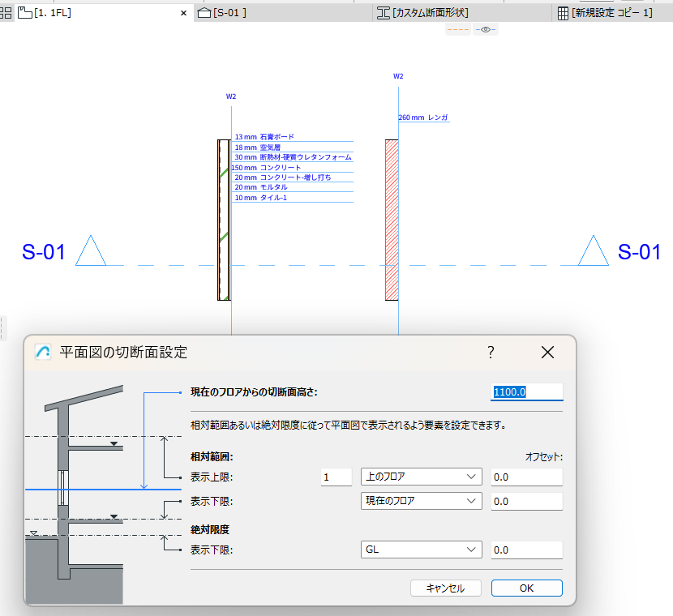
Task: Click the Archicad logo in dialog title
Action: (43, 353)
